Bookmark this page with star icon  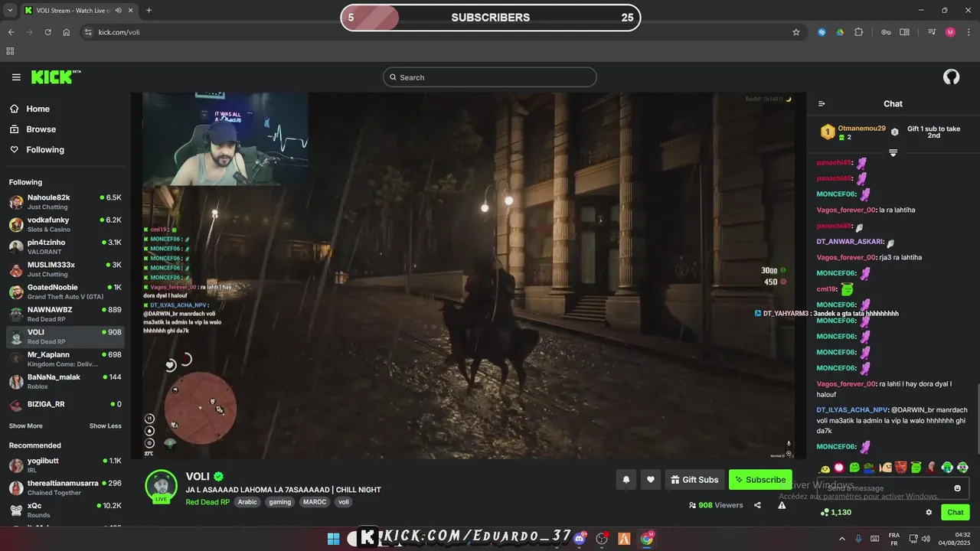[796, 32]
